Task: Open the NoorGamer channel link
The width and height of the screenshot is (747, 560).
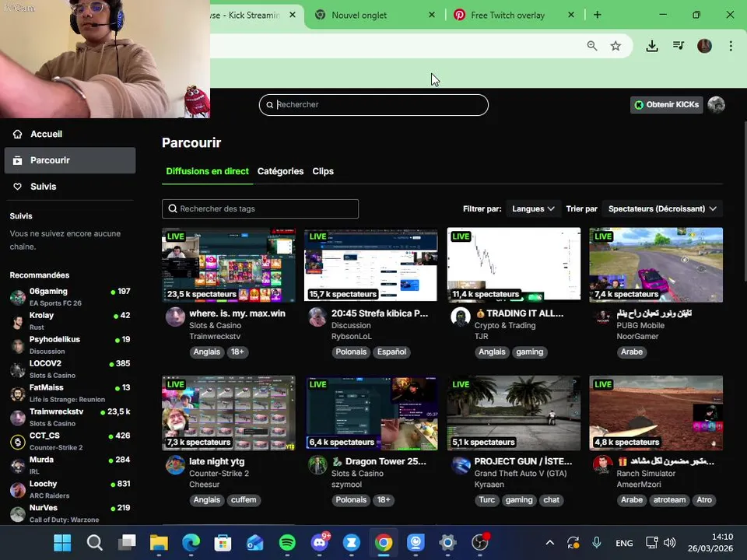Action: pyautogui.click(x=637, y=337)
